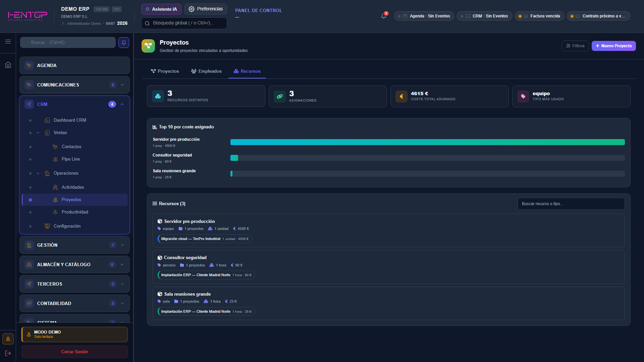Click the Actividades item icon

pos(55,187)
